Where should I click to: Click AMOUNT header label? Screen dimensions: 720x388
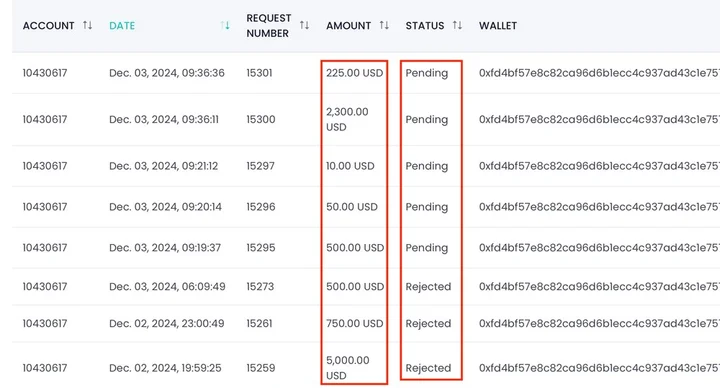(348, 26)
